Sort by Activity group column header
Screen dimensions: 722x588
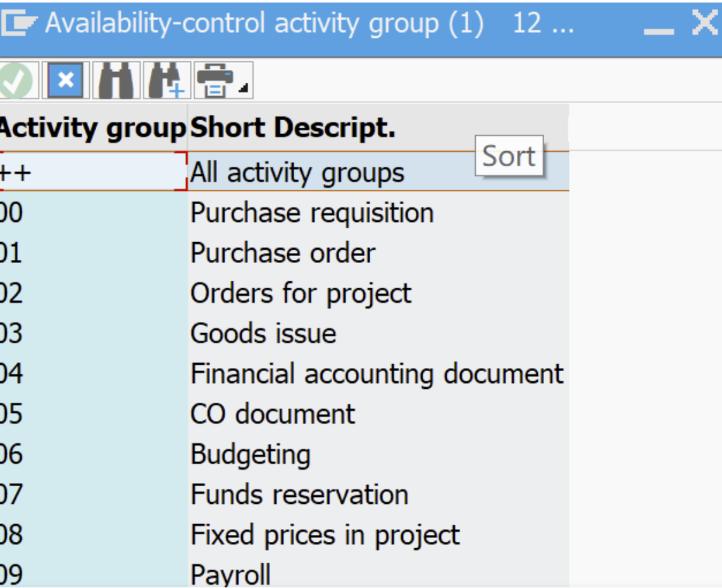point(92,128)
